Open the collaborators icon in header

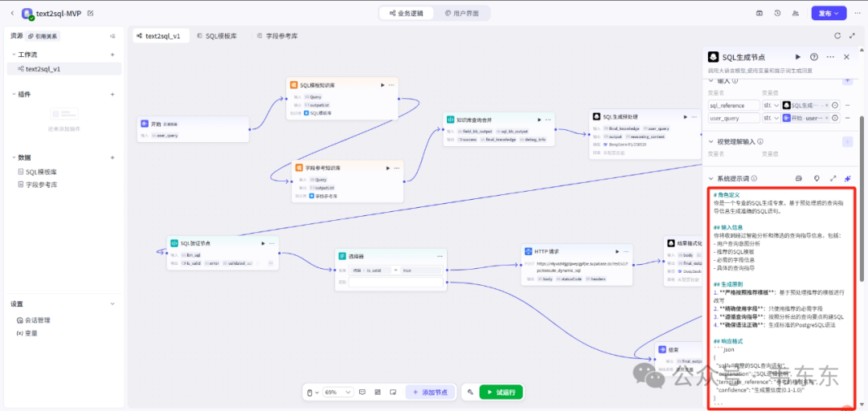click(x=796, y=14)
